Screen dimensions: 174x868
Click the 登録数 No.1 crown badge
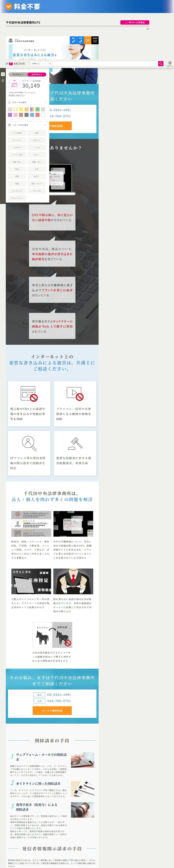[x=14, y=84]
